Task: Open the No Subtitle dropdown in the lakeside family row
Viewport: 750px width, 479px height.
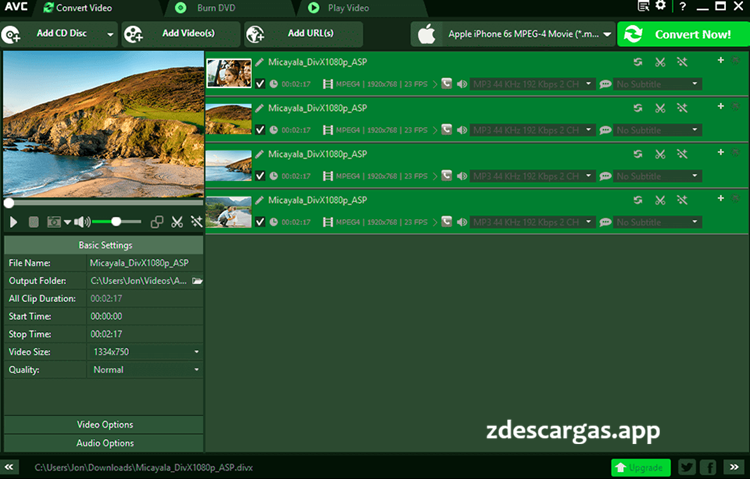Action: 657,222
